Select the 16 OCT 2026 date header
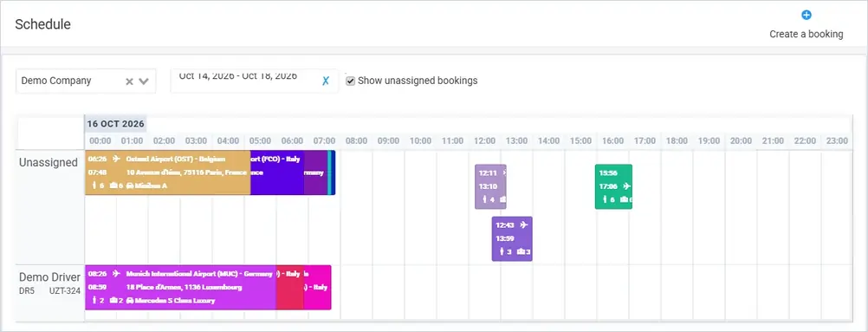The width and height of the screenshot is (868, 332). click(x=116, y=124)
